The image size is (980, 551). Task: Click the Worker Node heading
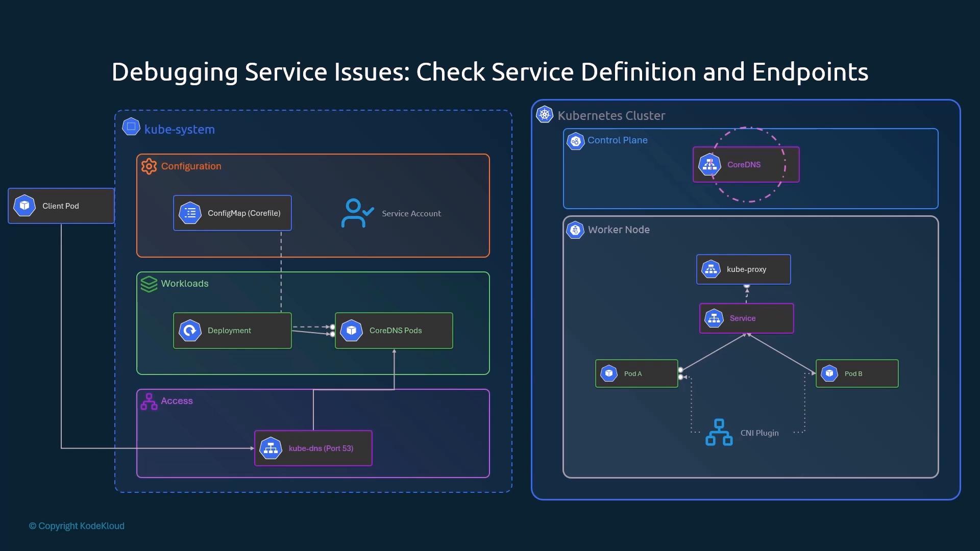(619, 230)
